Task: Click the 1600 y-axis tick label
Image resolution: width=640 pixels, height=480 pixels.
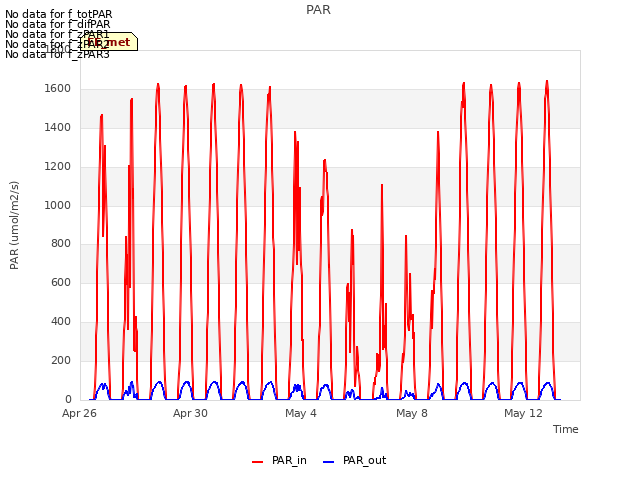Action: tap(58, 89)
